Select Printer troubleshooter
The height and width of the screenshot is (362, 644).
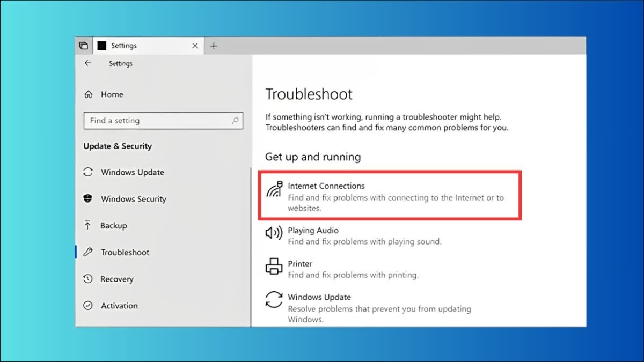(342, 269)
